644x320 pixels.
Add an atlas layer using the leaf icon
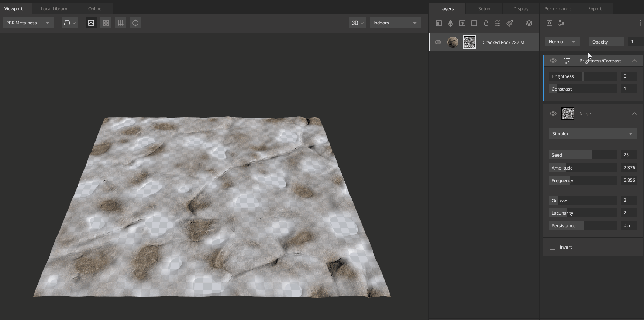(x=451, y=23)
